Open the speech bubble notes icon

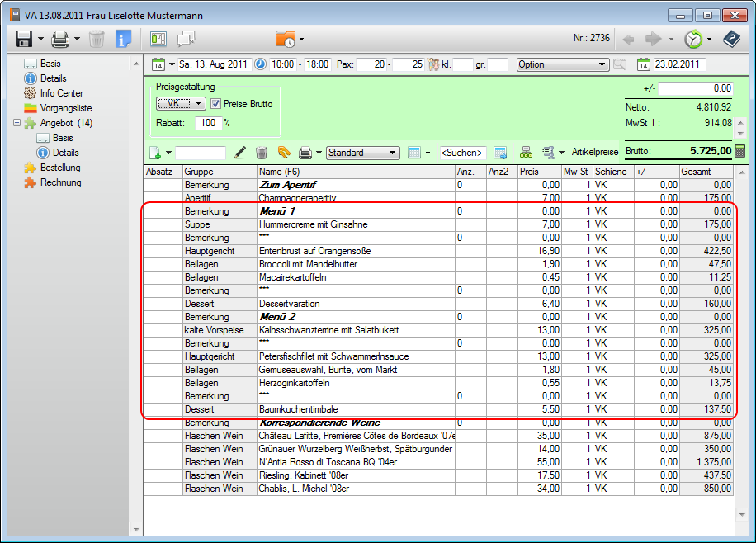pyautogui.click(x=186, y=39)
